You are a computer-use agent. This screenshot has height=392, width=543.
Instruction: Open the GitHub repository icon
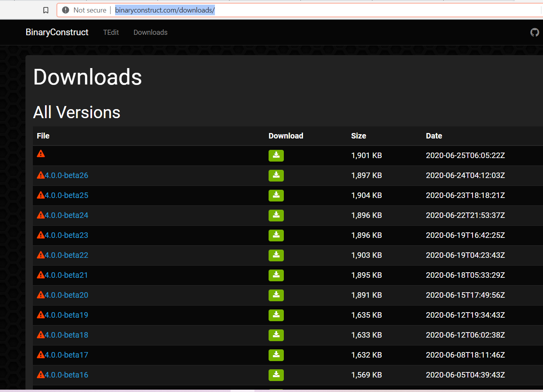coord(534,32)
